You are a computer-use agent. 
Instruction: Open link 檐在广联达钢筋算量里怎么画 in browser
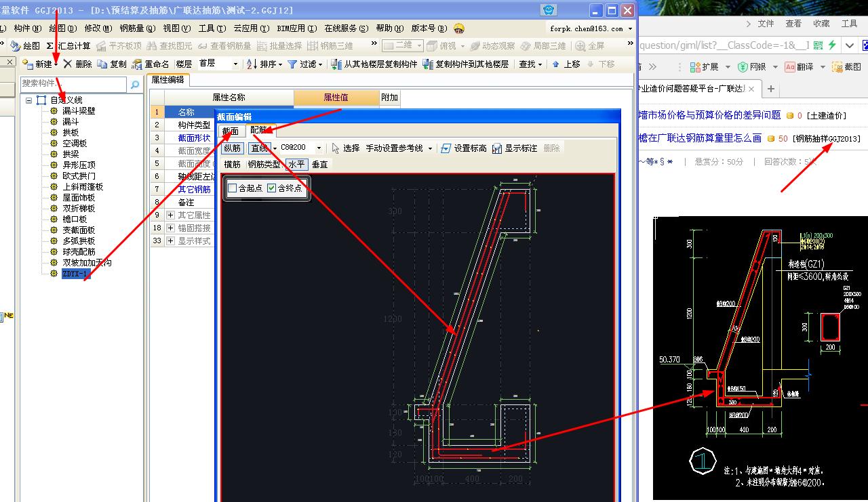[700, 138]
